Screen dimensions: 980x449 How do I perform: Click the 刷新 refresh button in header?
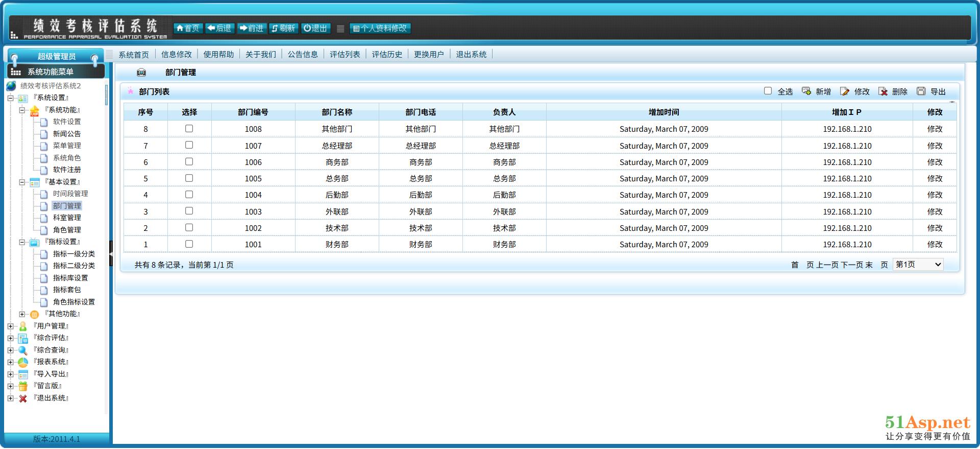click(283, 29)
